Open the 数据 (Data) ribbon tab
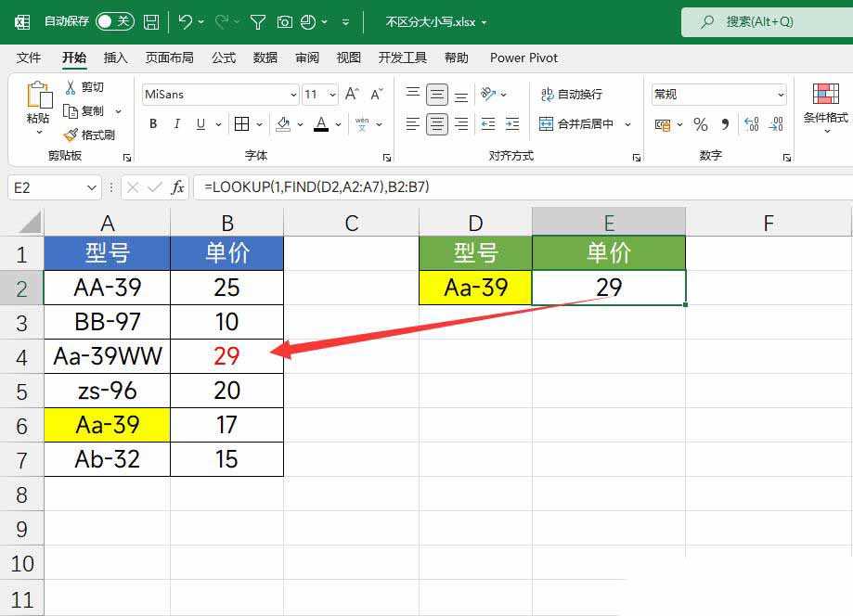Screen dimensions: 853x616 pyautogui.click(x=265, y=58)
